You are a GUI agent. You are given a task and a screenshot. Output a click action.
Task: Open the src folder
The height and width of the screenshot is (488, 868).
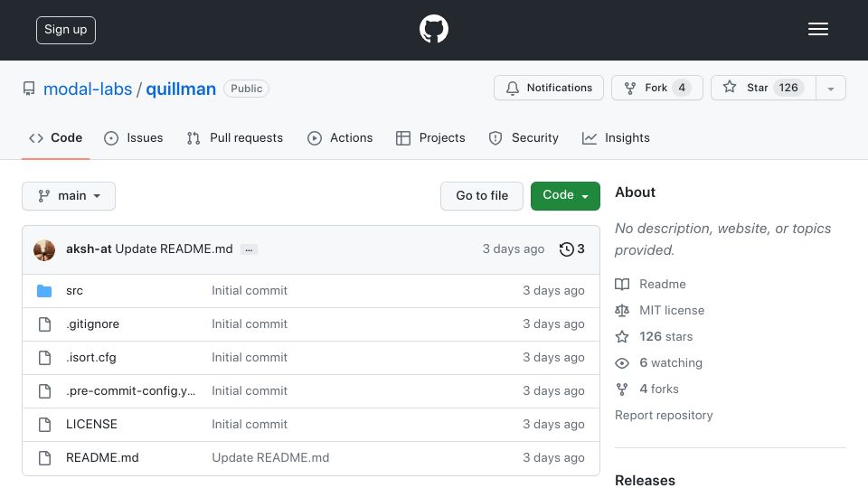74,290
